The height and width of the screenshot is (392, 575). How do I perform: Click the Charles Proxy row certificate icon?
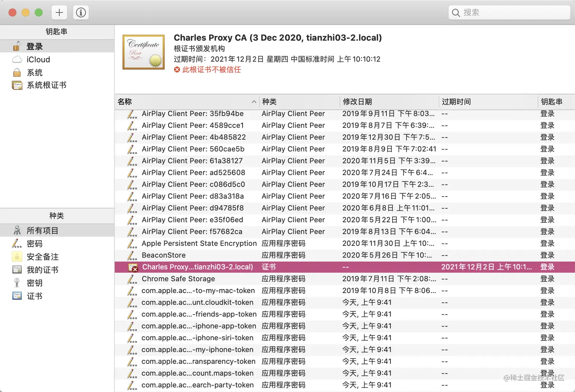[x=133, y=267]
